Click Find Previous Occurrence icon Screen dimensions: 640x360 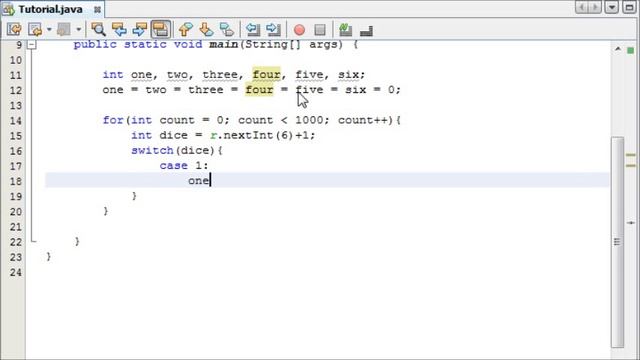(119, 29)
